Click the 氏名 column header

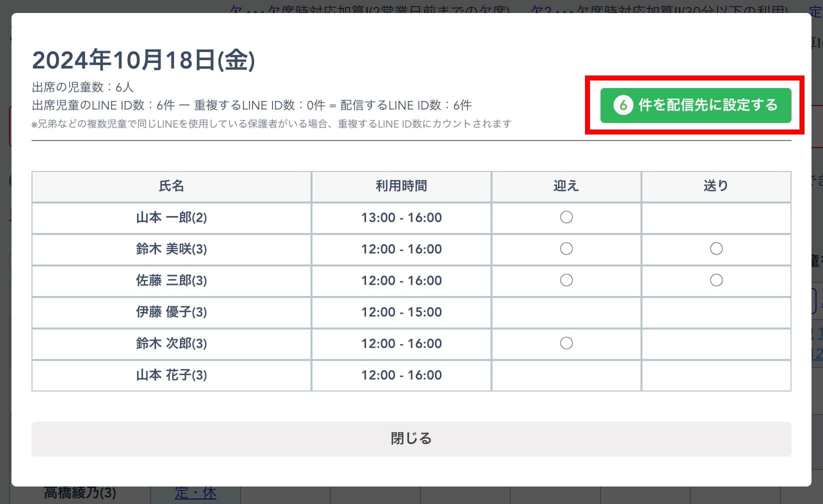171,186
